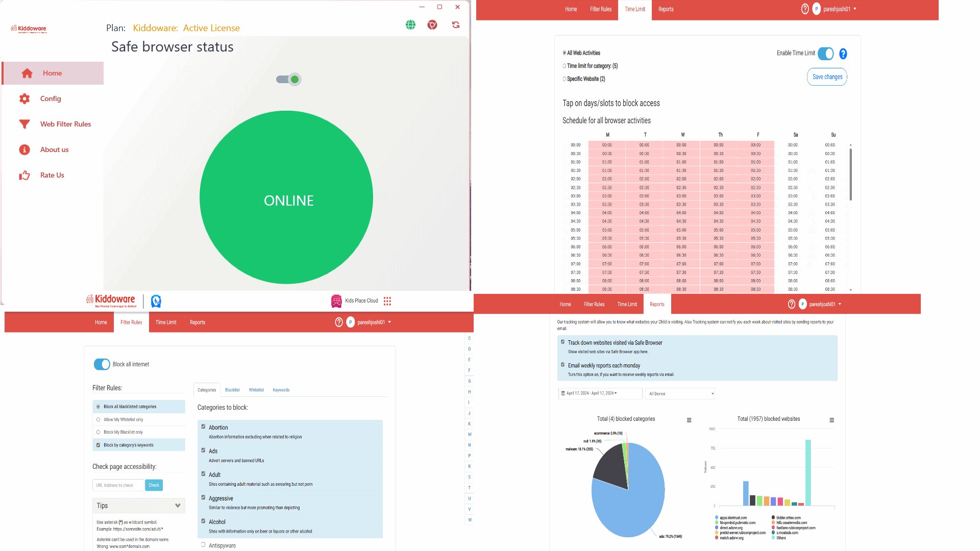Click the Kiddoware: Active License plan link

186,28
